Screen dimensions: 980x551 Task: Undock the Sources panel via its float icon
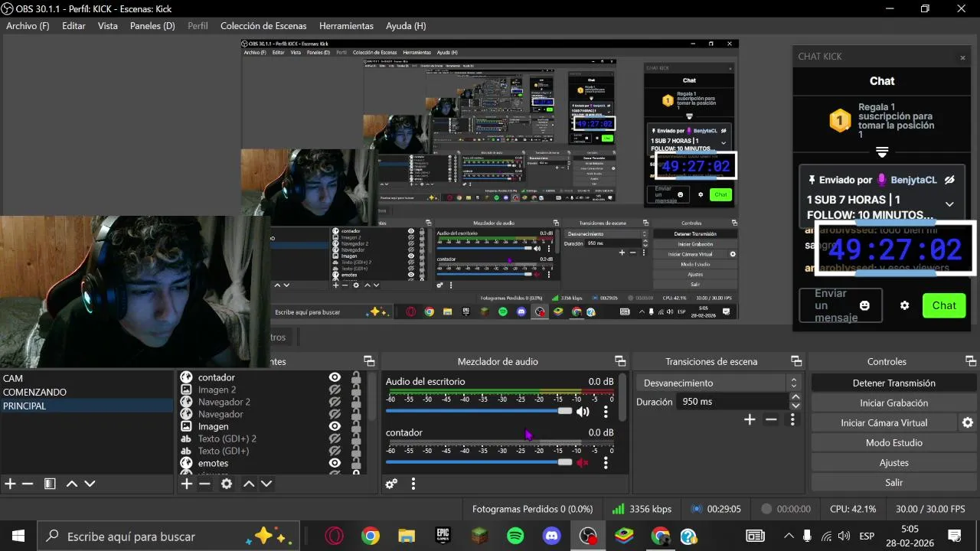[369, 361]
